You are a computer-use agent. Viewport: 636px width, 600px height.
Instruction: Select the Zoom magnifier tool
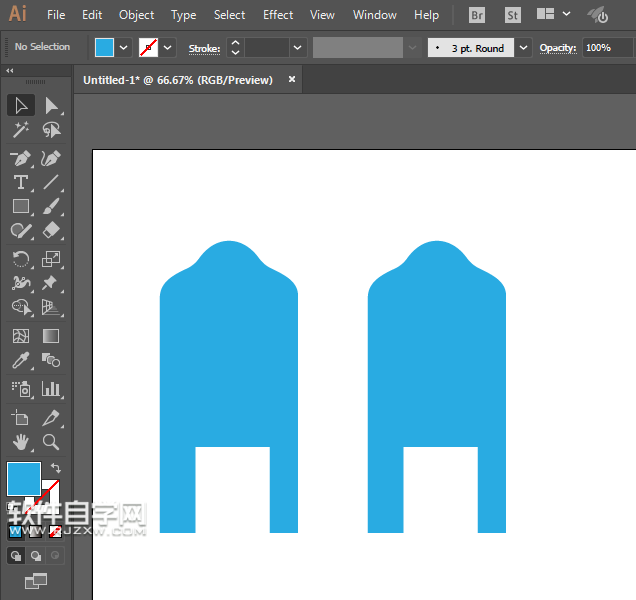click(x=51, y=441)
